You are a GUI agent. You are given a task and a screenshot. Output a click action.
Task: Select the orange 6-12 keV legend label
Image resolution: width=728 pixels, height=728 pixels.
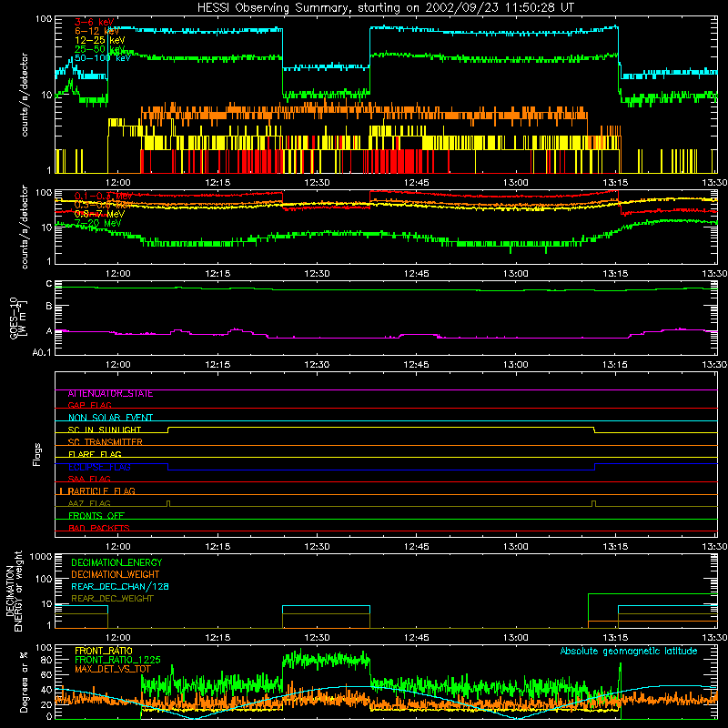[x=97, y=31]
